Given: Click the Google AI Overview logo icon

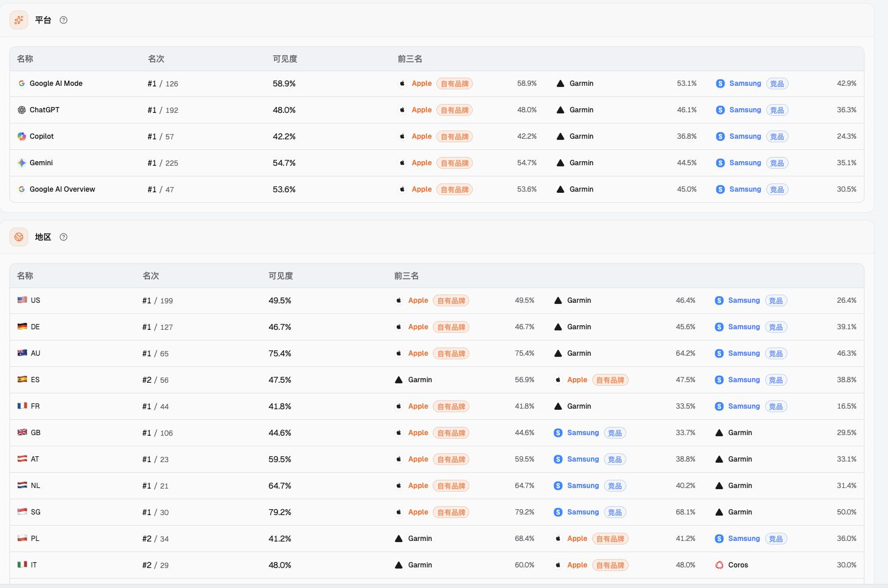Looking at the screenshot, I should [22, 189].
